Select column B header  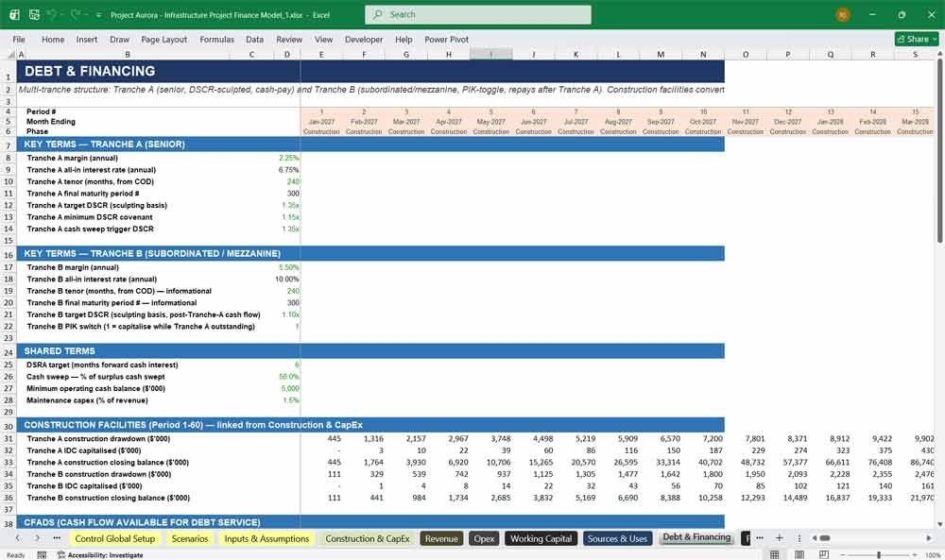(x=128, y=54)
